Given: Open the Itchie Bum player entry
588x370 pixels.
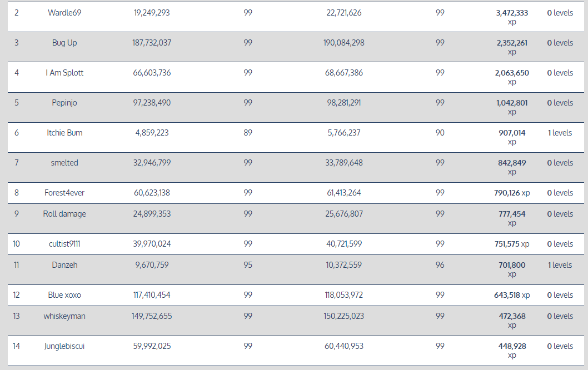Looking at the screenshot, I should (64, 133).
